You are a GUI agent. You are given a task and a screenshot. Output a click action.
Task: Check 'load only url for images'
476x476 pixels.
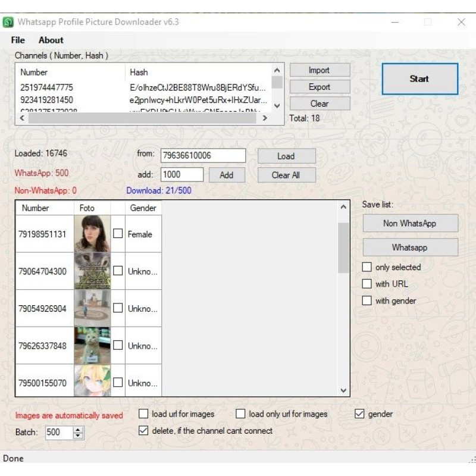(240, 414)
